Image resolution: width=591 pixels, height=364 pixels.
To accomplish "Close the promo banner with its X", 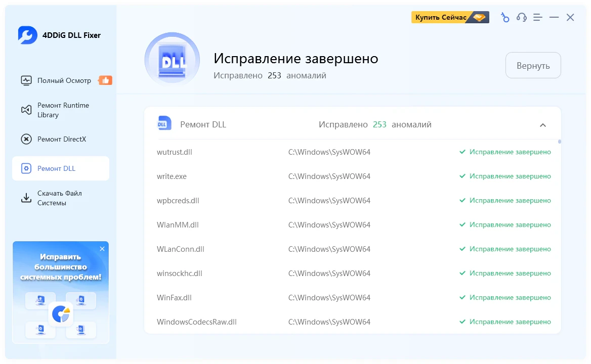I will click(102, 249).
